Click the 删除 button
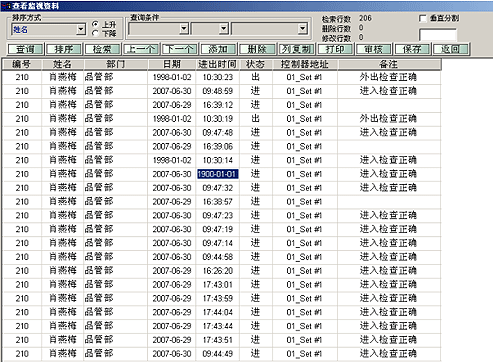Screen dimensions: 493x362 coord(257,49)
